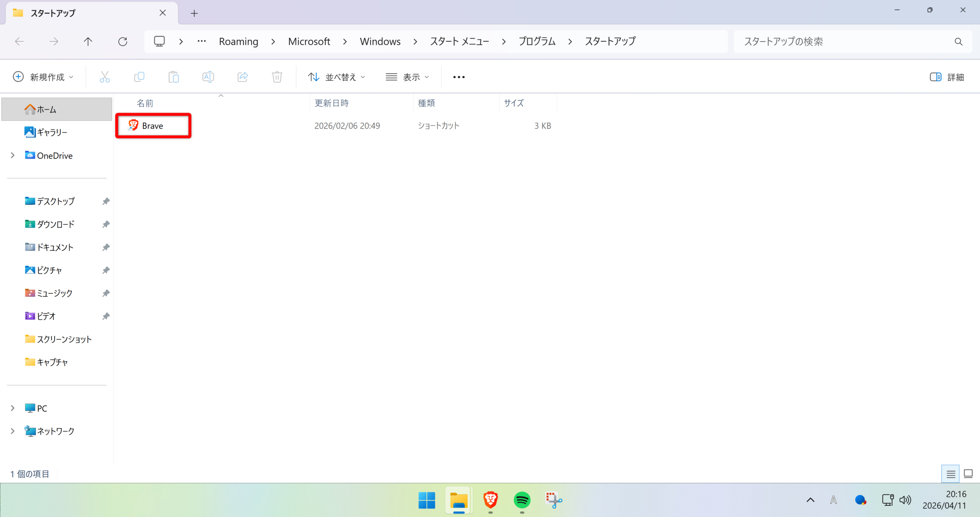
Task: Open a new tab with plus button
Action: tap(194, 13)
